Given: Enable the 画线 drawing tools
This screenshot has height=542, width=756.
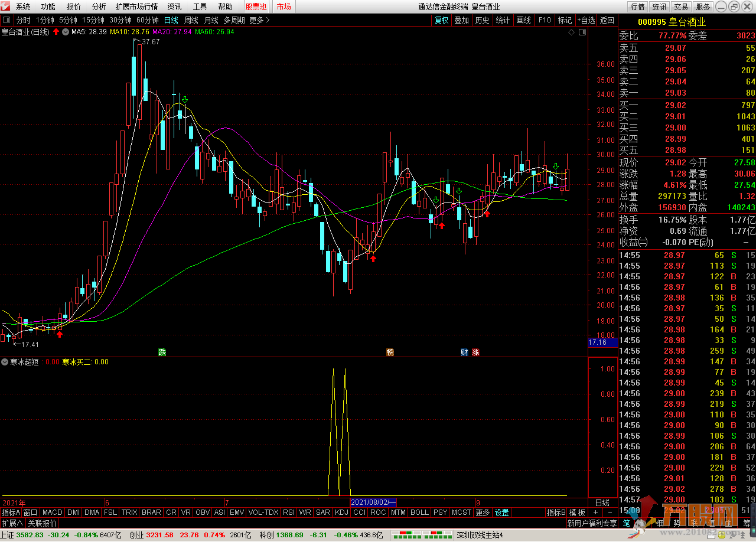Looking at the screenshot, I should pyautogui.click(x=523, y=20).
